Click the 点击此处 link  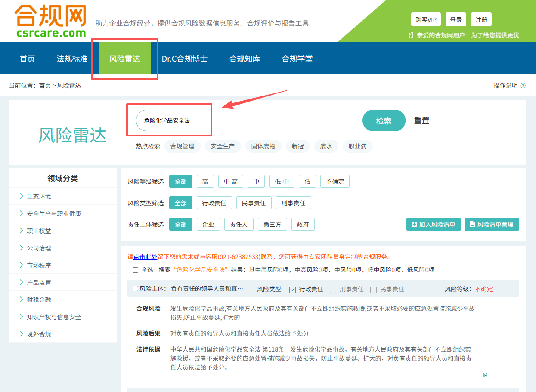tap(145, 257)
